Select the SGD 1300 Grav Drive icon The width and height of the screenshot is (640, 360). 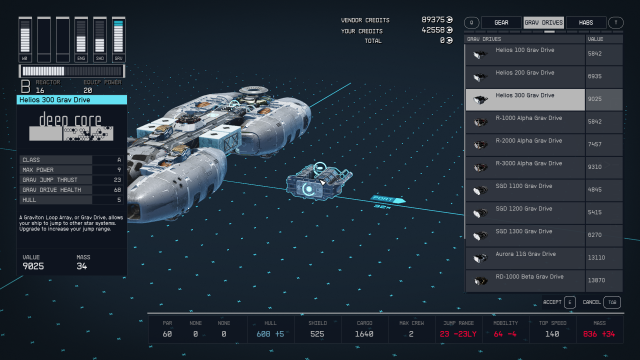tap(480, 236)
